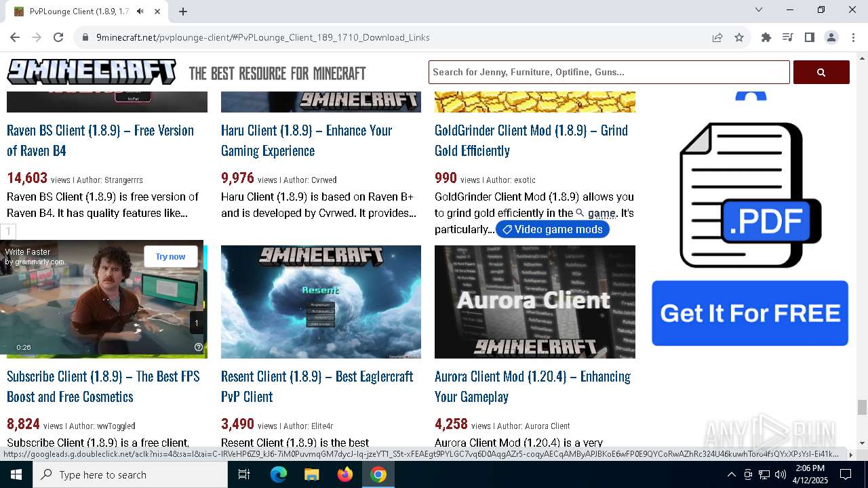Show hidden system tray icons

pos(731,474)
